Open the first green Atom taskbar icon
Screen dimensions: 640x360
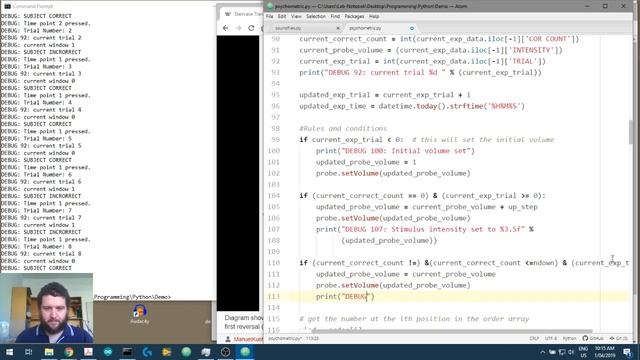(x=186, y=352)
